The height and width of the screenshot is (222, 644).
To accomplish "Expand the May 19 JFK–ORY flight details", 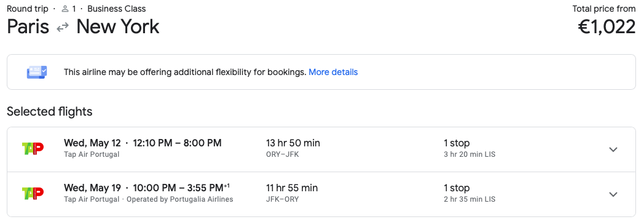I will (613, 194).
